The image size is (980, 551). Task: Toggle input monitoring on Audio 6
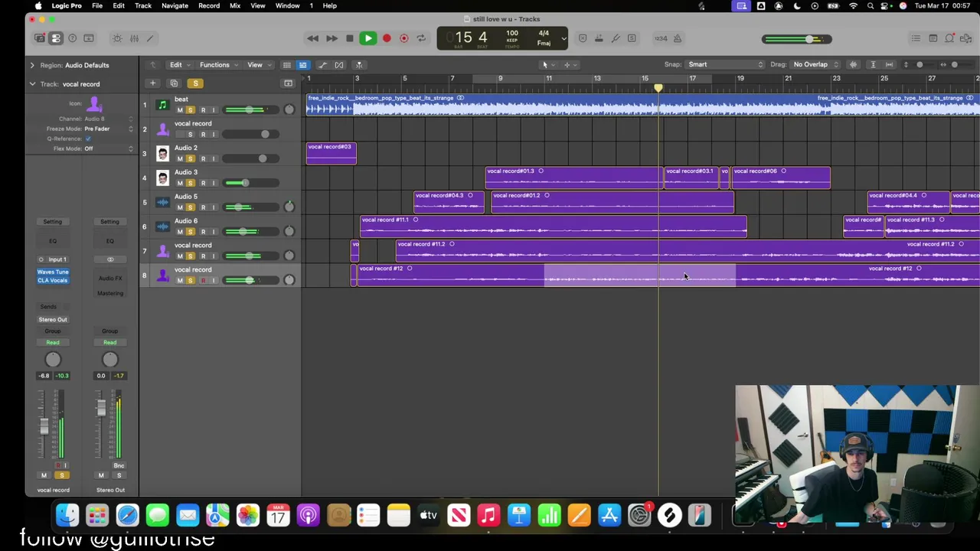click(214, 232)
